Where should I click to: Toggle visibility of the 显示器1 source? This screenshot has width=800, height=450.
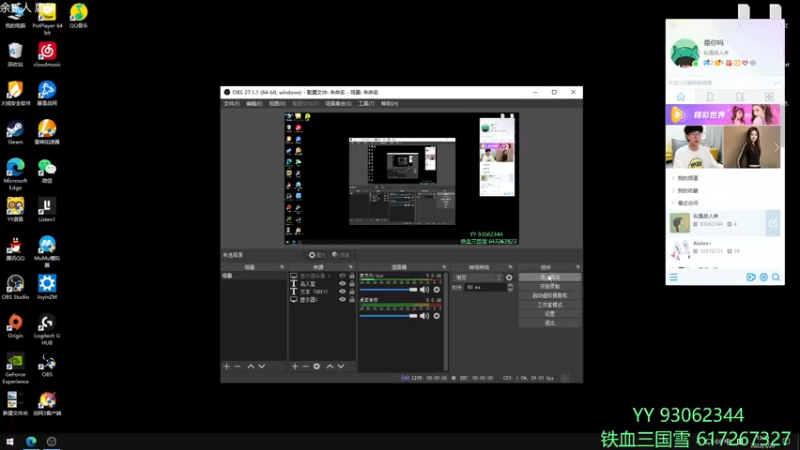pos(342,299)
